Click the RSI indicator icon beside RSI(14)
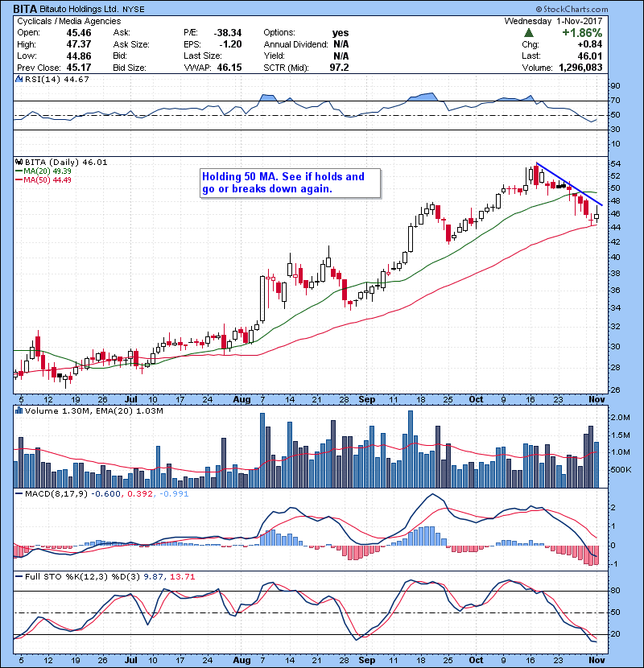 tap(19, 79)
